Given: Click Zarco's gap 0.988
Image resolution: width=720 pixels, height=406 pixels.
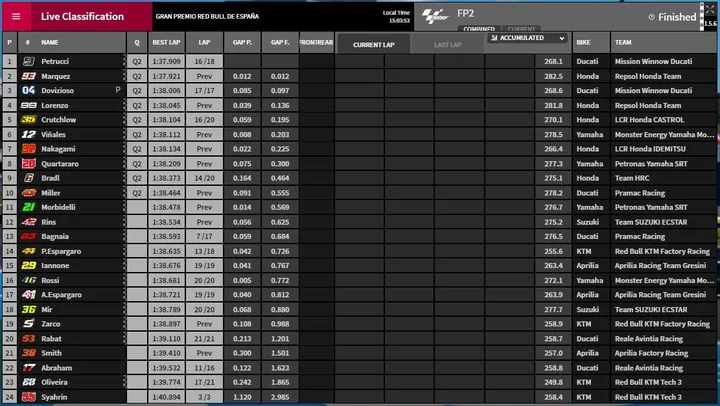Looking at the screenshot, I should pyautogui.click(x=280, y=324).
